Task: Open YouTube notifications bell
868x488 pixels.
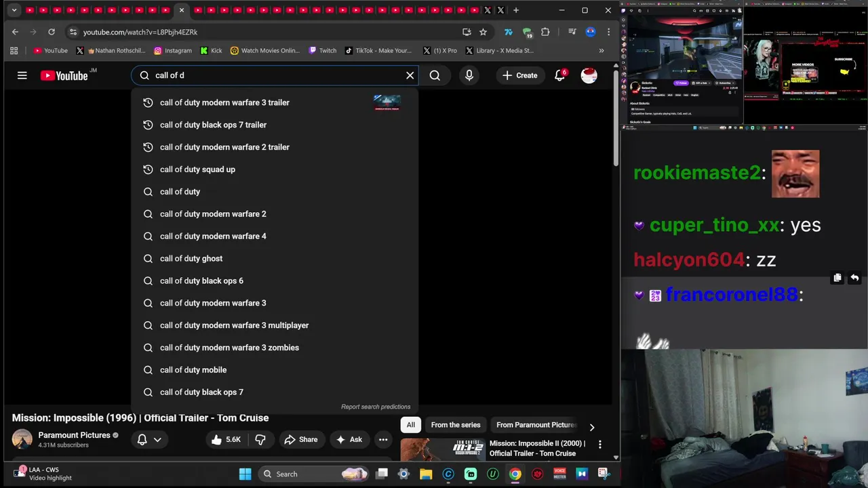Action: (560, 75)
